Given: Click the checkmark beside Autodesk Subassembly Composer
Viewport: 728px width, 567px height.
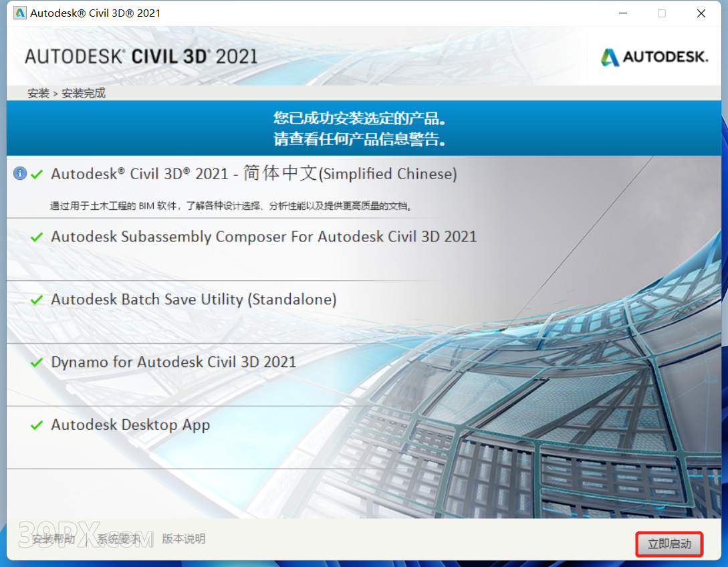Looking at the screenshot, I should pyautogui.click(x=37, y=237).
